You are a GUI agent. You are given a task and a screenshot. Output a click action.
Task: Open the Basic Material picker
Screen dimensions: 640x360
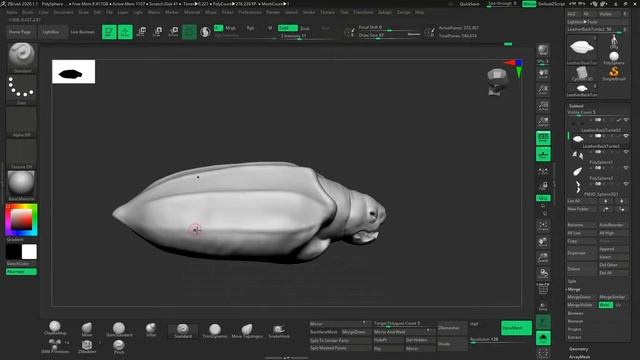pyautogui.click(x=22, y=186)
